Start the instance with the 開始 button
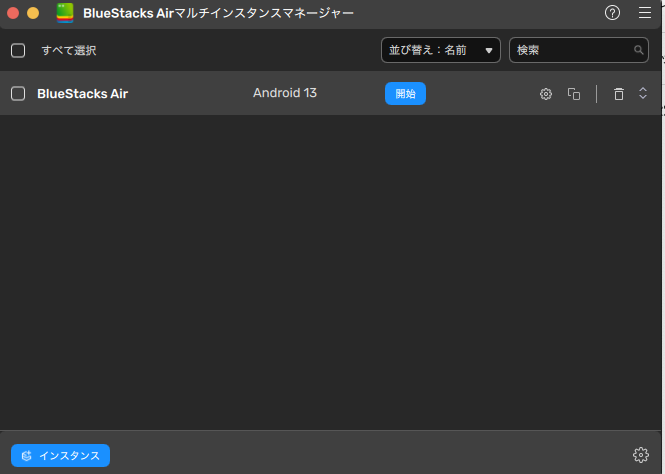 (405, 94)
